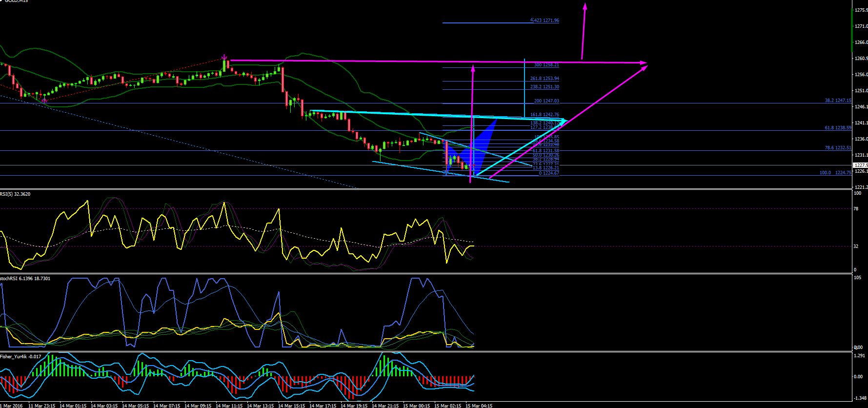Click the Fibonacci label "0 1224.67"
This screenshot has height=408, width=868.
pos(549,173)
